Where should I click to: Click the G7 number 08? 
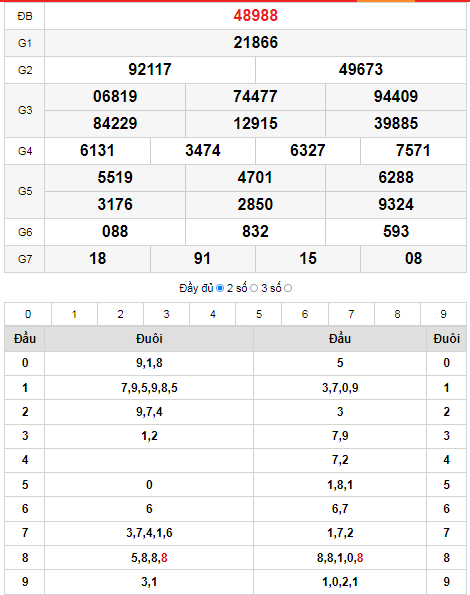click(413, 259)
